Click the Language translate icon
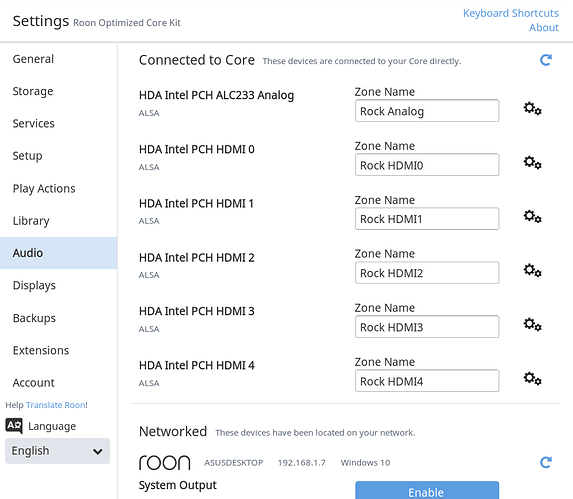The width and height of the screenshot is (573, 499). point(14,426)
